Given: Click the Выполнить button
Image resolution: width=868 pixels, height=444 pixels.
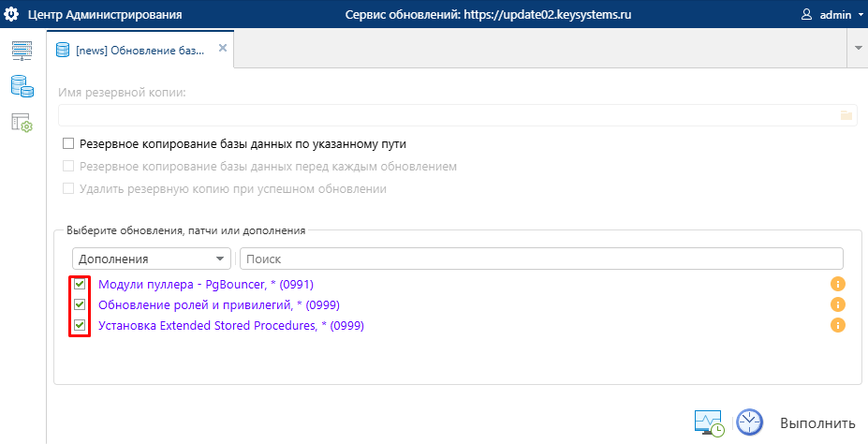Looking at the screenshot, I should 817,423.
